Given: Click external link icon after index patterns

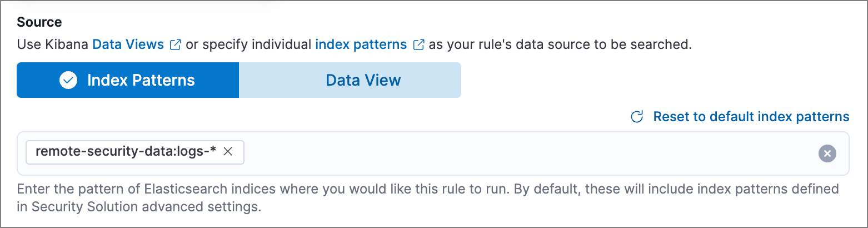Looking at the screenshot, I should click(419, 44).
